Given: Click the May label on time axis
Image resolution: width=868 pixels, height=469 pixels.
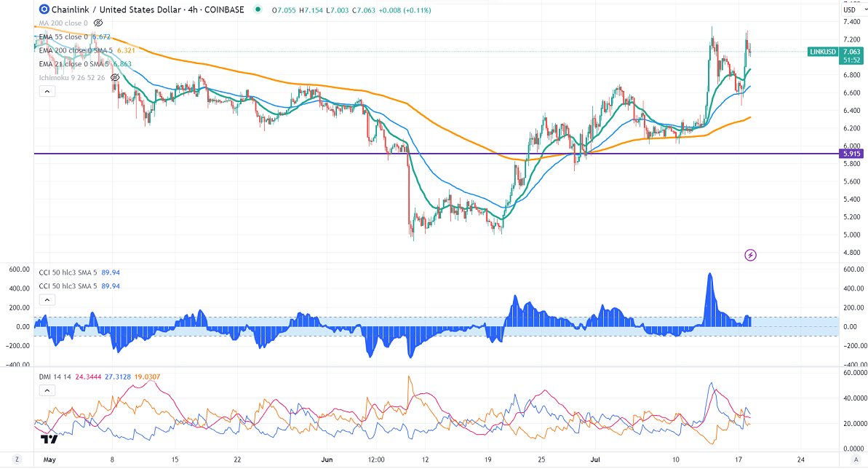Looking at the screenshot, I should point(49,460).
